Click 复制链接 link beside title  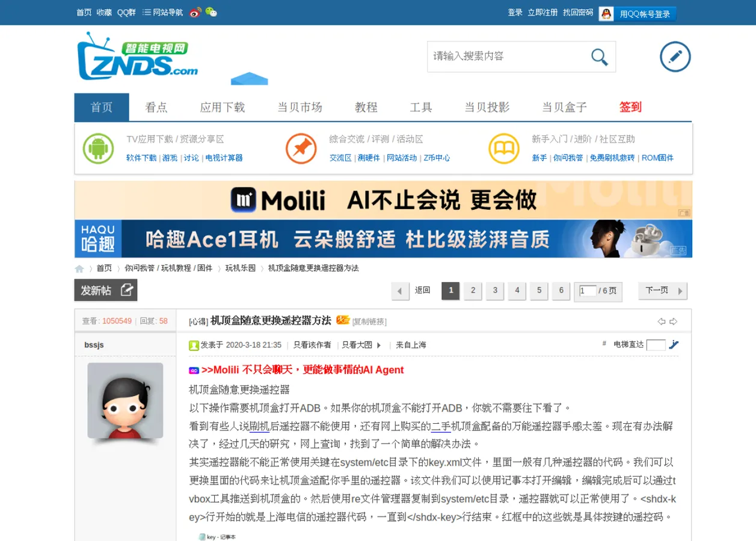click(x=369, y=322)
